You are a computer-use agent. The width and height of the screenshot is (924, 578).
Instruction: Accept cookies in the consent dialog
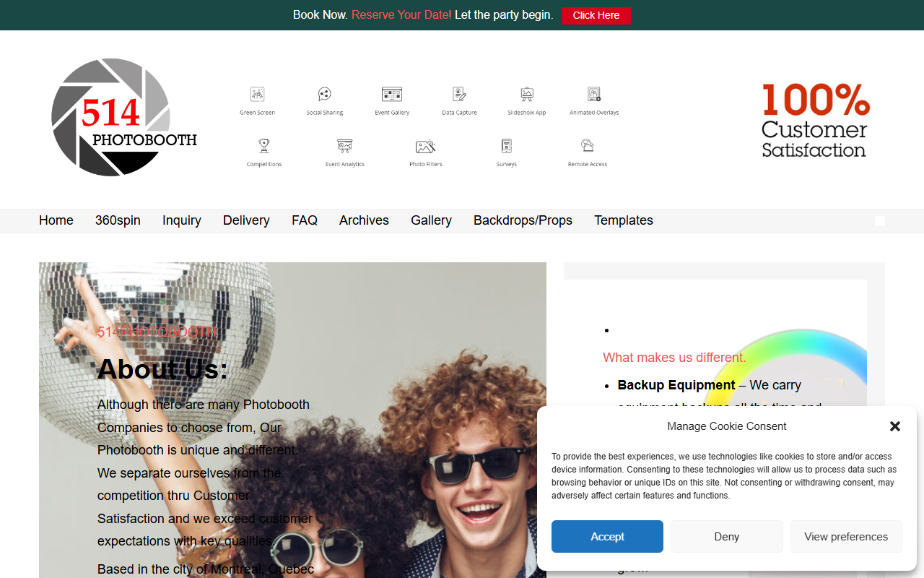(x=607, y=537)
